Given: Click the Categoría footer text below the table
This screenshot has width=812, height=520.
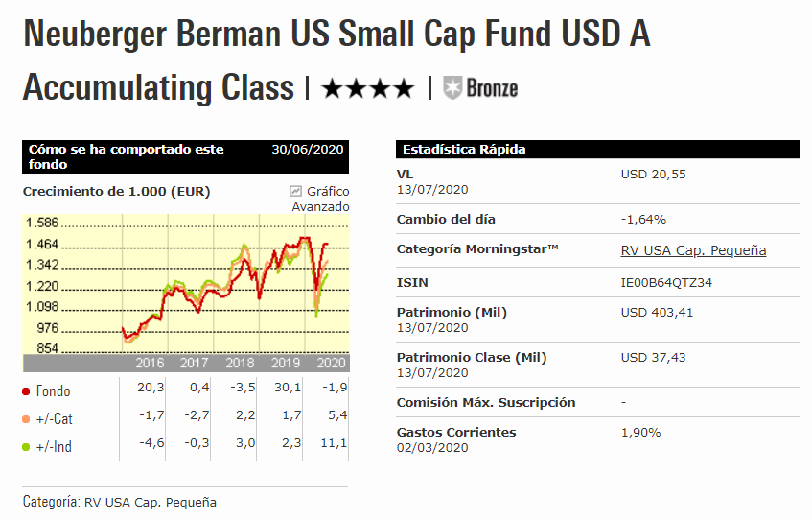Looking at the screenshot, I should (120, 503).
